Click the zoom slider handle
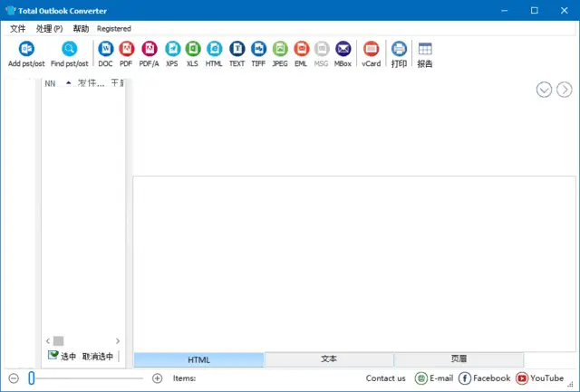Viewport: 580px width, 392px height. [31, 378]
